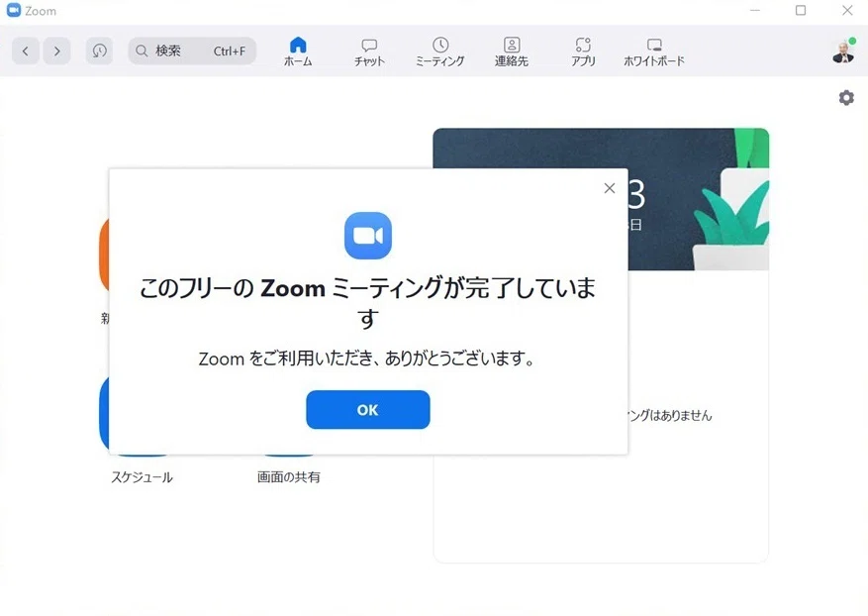Switch to the ホーム tab
The width and height of the screenshot is (868, 616).
pyautogui.click(x=298, y=51)
